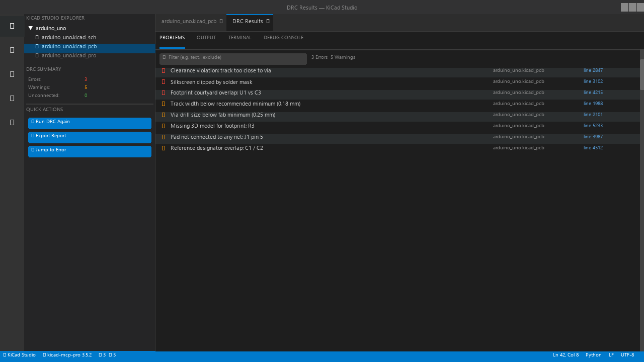Click warning icon on Reference designator overlap row

point(164,148)
